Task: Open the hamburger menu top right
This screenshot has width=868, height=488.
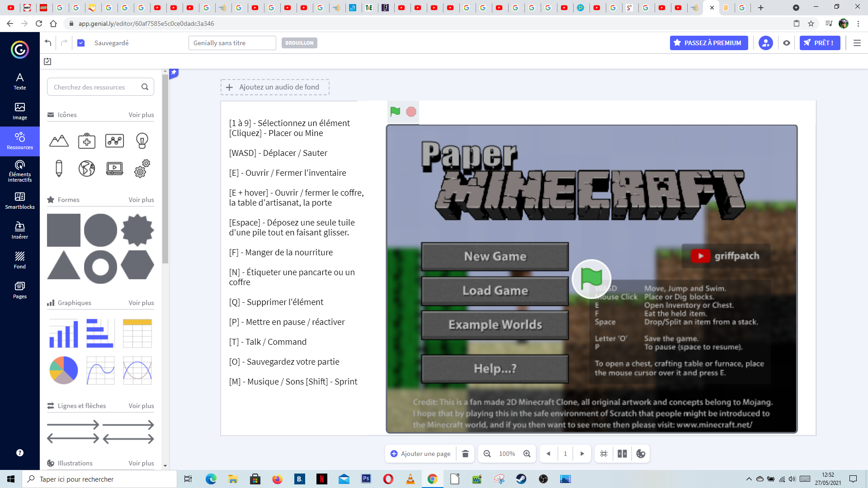Action: point(857,43)
